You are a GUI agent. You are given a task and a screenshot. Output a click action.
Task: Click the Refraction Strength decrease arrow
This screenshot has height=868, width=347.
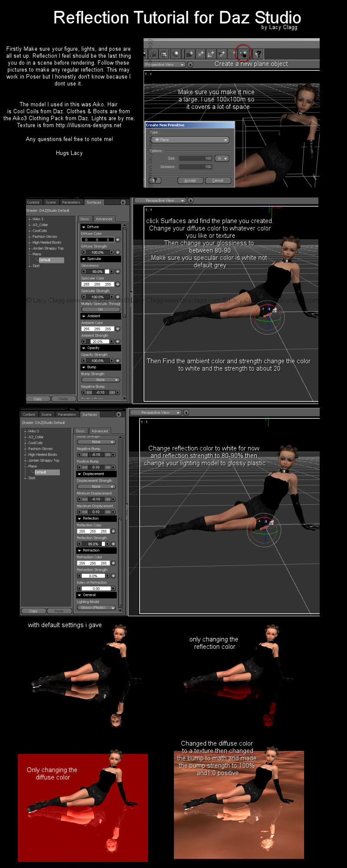pos(79,576)
